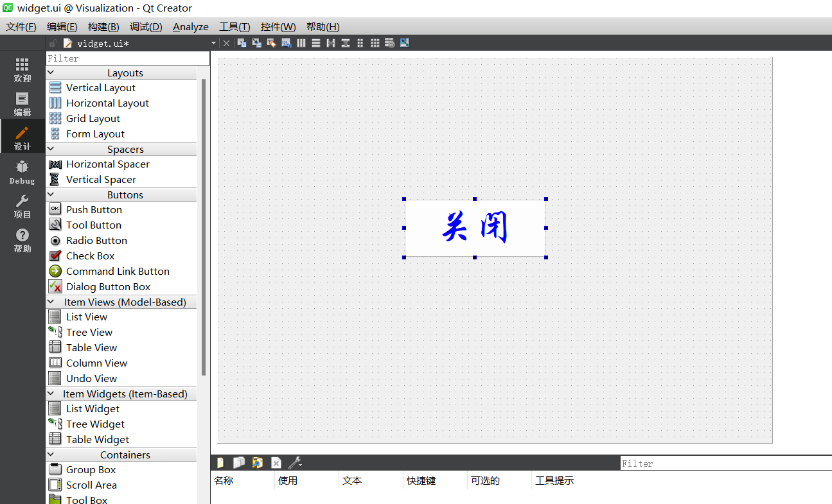Collapse the Buttons category

click(51, 195)
